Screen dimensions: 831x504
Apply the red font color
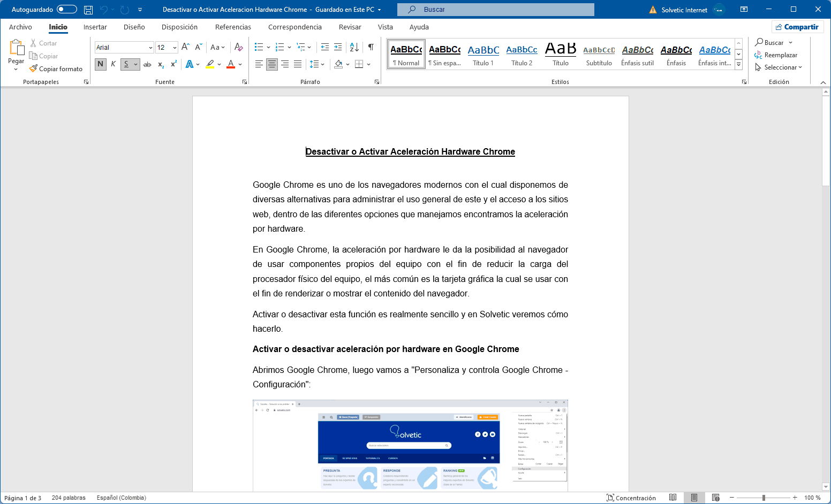pos(231,64)
